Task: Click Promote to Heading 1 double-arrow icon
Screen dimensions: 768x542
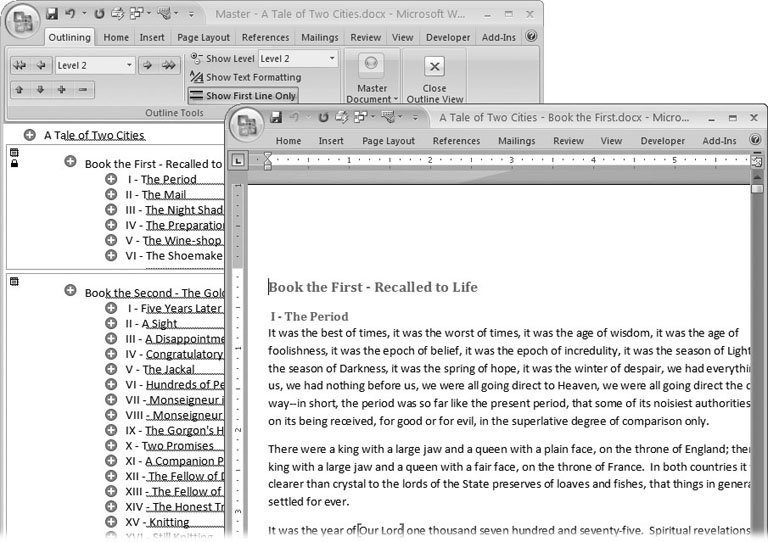Action: (x=20, y=66)
